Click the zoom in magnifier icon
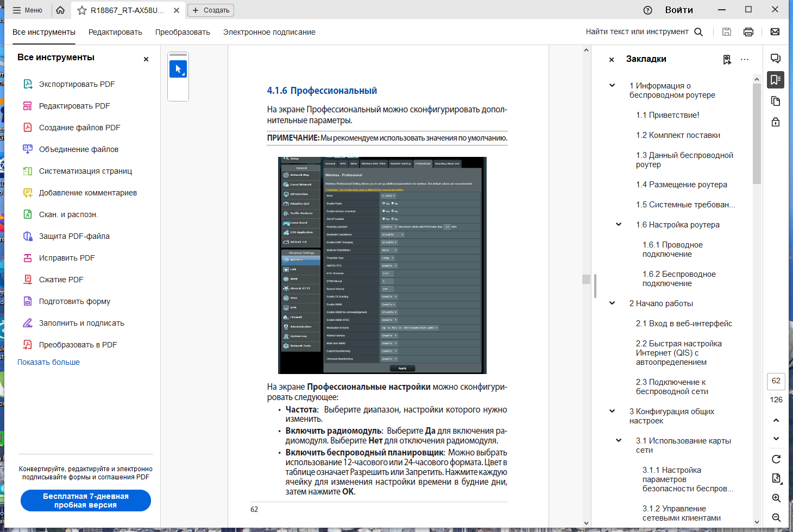Viewport: 793px width, 532px height. pyautogui.click(x=776, y=498)
